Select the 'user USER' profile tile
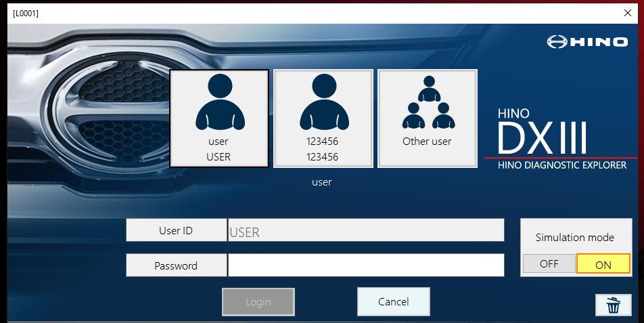Image resolution: width=644 pixels, height=323 pixels. click(218, 119)
